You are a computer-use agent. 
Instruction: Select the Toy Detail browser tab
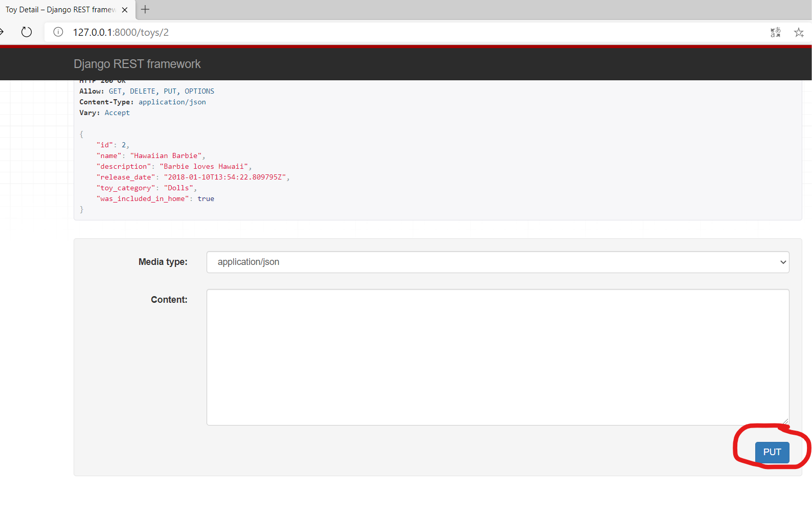coord(67,10)
